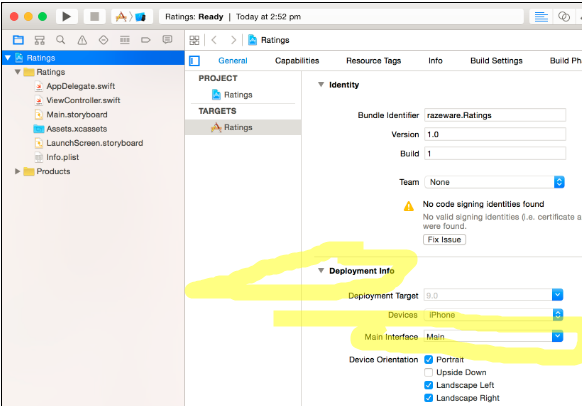Image resolution: width=582 pixels, height=406 pixels.
Task: Show the standard editor
Action: coord(541,17)
